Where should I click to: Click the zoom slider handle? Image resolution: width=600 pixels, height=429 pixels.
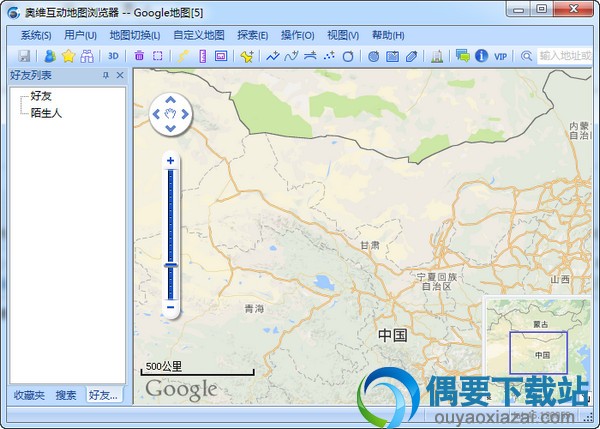[171, 265]
